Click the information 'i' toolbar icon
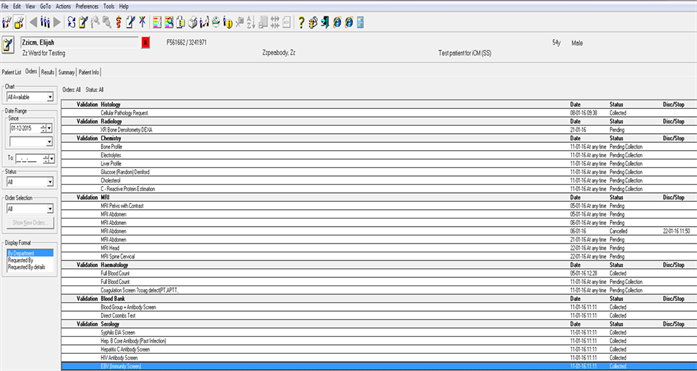 (227, 22)
